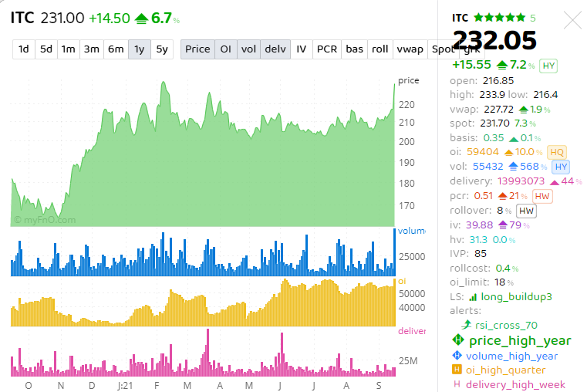
Task: Click the spot value 231.70
Action: click(494, 123)
